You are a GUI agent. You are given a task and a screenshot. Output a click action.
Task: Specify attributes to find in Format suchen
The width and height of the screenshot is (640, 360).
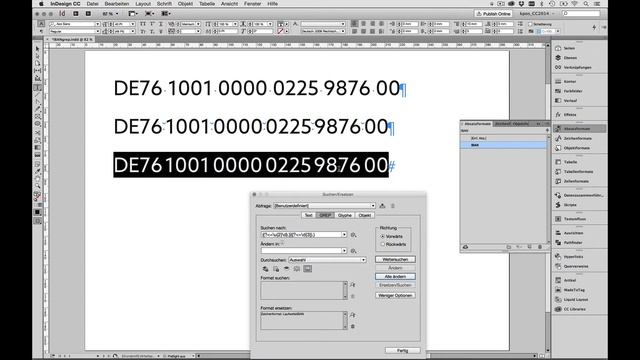(x=353, y=285)
